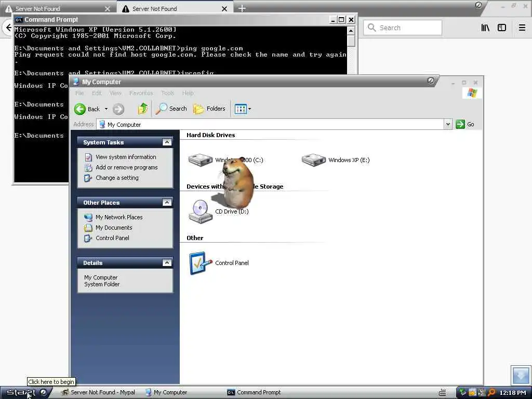Close the first Server Not Found tab

[x=107, y=9]
